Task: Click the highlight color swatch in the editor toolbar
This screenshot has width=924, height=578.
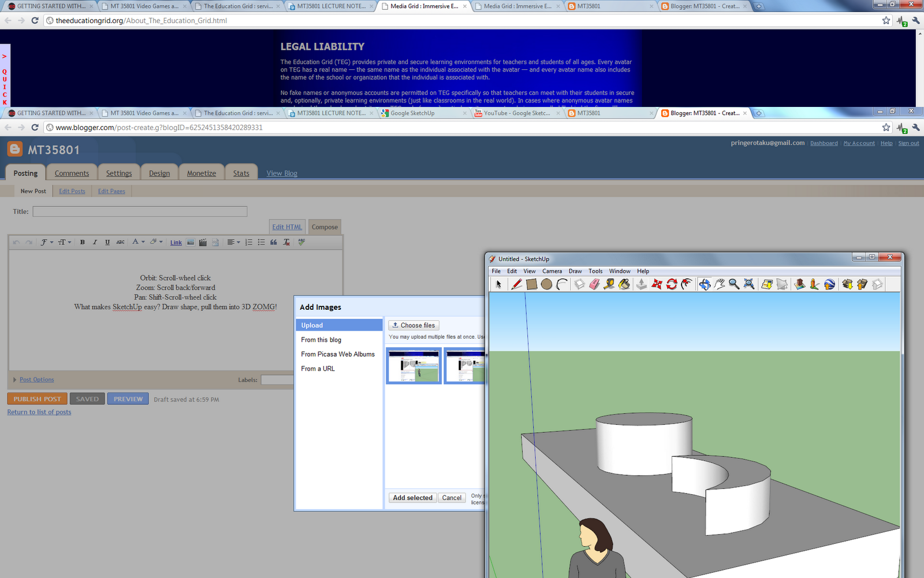Action: pos(154,242)
